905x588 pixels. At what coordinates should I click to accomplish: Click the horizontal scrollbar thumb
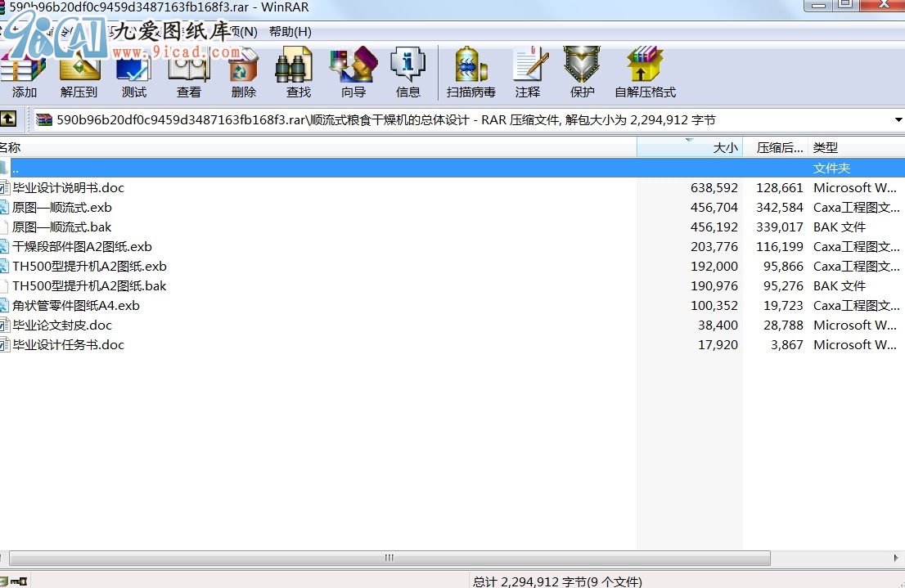point(389,558)
